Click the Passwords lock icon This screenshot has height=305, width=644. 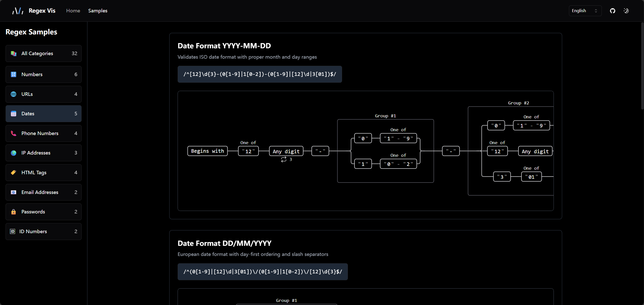[x=14, y=212]
